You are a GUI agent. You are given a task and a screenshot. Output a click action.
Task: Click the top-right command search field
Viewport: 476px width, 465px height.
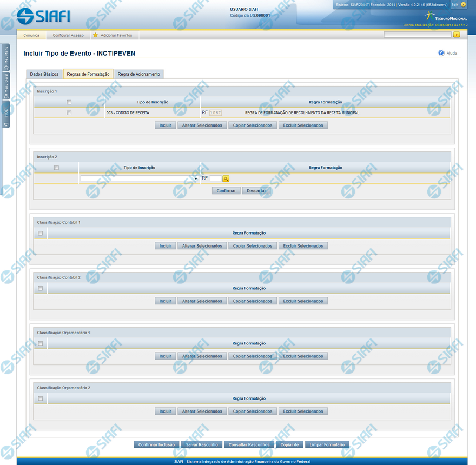coord(417,35)
